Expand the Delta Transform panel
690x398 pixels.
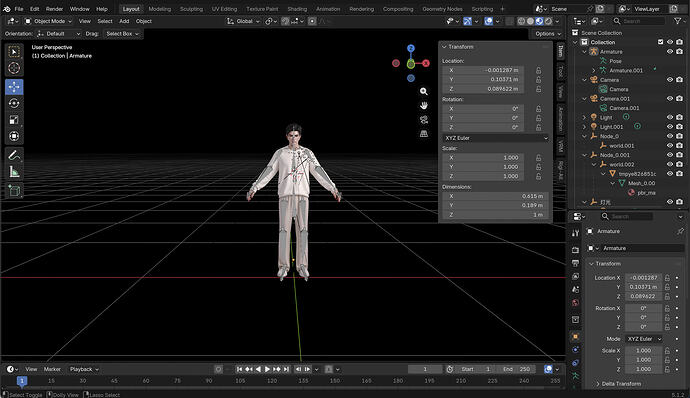[617, 384]
